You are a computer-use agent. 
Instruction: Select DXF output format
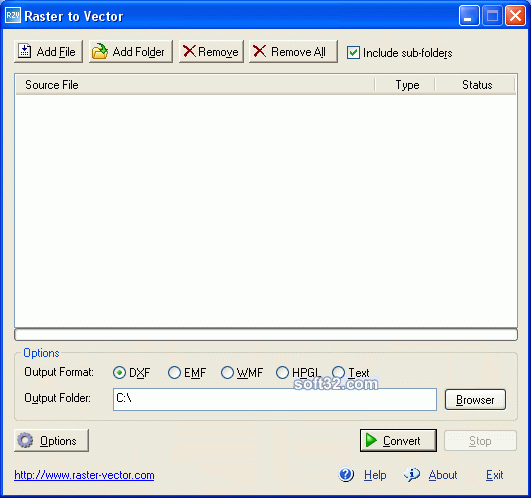pos(119,373)
